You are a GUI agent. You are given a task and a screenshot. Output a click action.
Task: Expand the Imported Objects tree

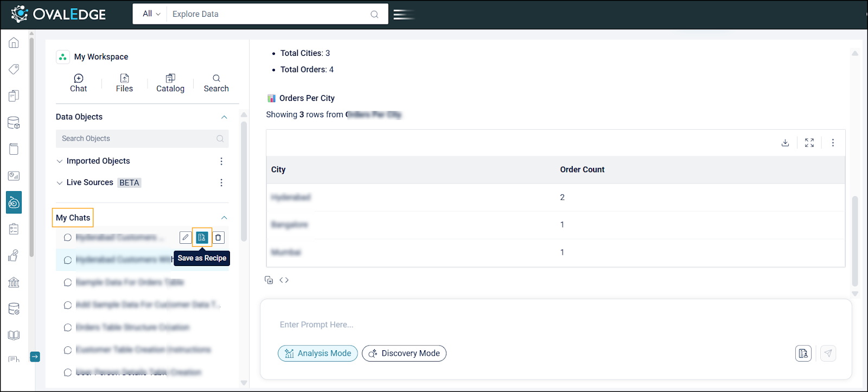click(x=60, y=161)
